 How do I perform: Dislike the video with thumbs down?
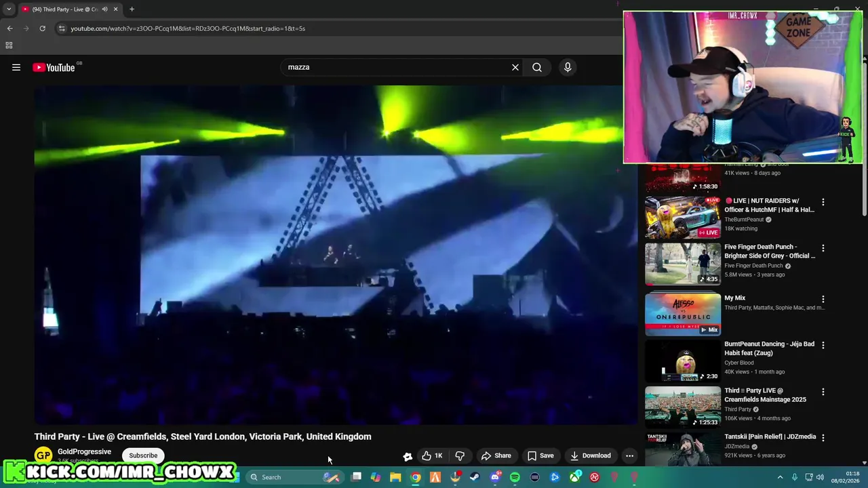coord(460,455)
